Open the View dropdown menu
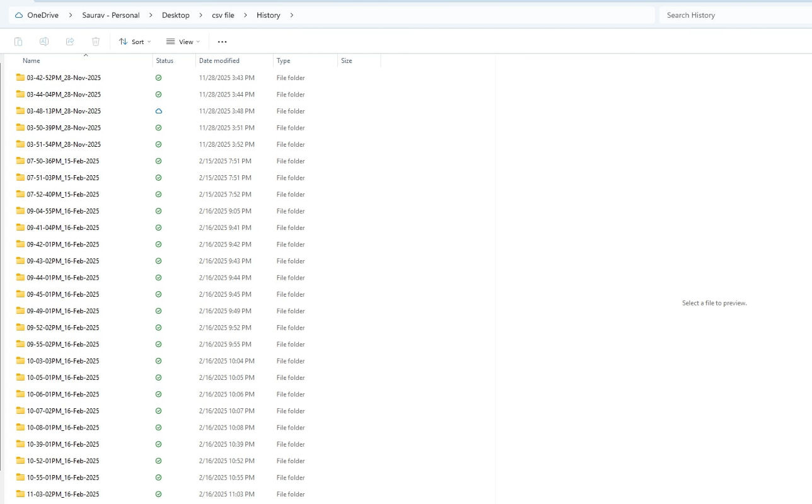Viewport: 812px width, 504px height. coord(183,42)
